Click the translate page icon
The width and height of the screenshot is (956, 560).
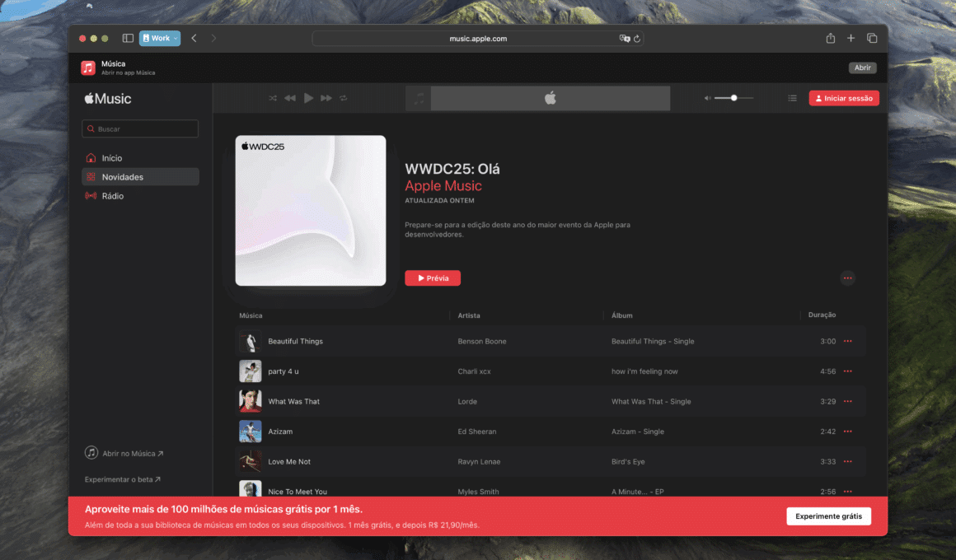click(x=625, y=39)
